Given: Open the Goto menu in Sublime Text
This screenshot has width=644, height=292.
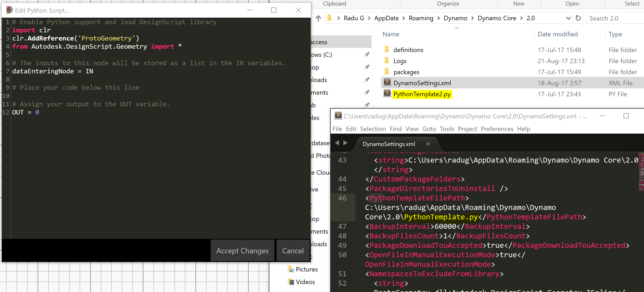Looking at the screenshot, I should tap(429, 129).
